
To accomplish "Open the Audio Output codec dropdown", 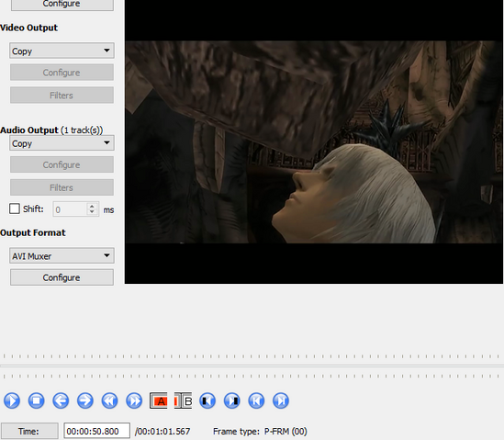I will (62, 143).
